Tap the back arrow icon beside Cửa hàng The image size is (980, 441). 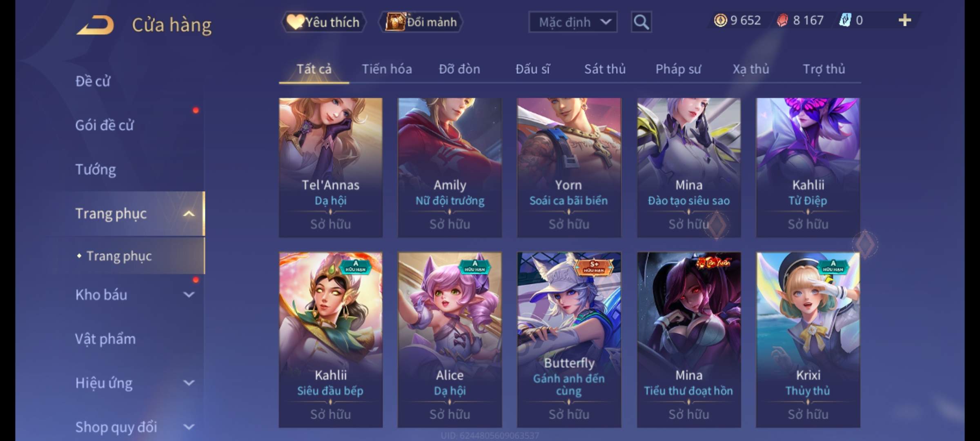click(95, 25)
